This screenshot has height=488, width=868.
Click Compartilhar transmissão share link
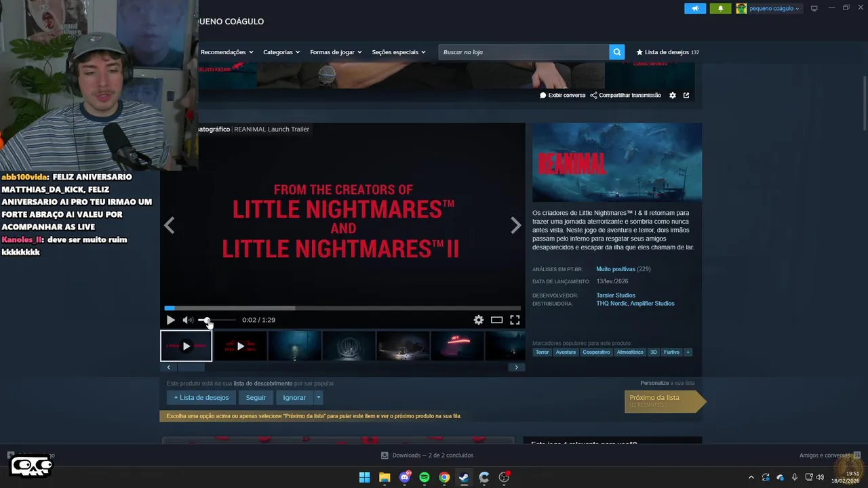(625, 96)
